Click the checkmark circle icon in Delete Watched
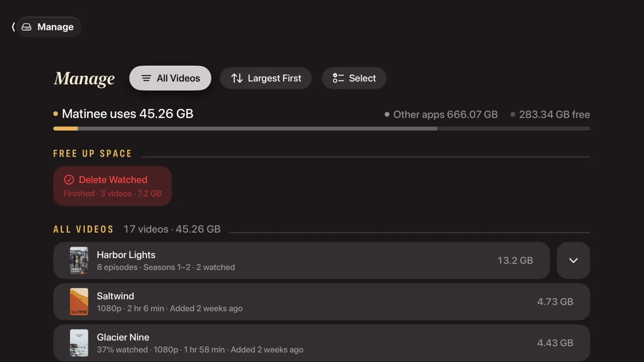Viewport: 644px width, 362px height. (69, 180)
